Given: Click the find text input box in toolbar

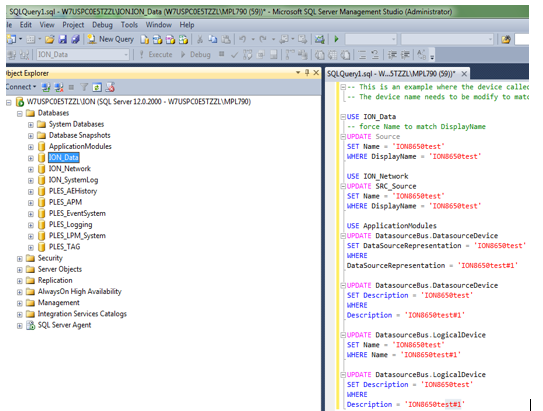Looking at the screenshot, I should (x=523, y=39).
